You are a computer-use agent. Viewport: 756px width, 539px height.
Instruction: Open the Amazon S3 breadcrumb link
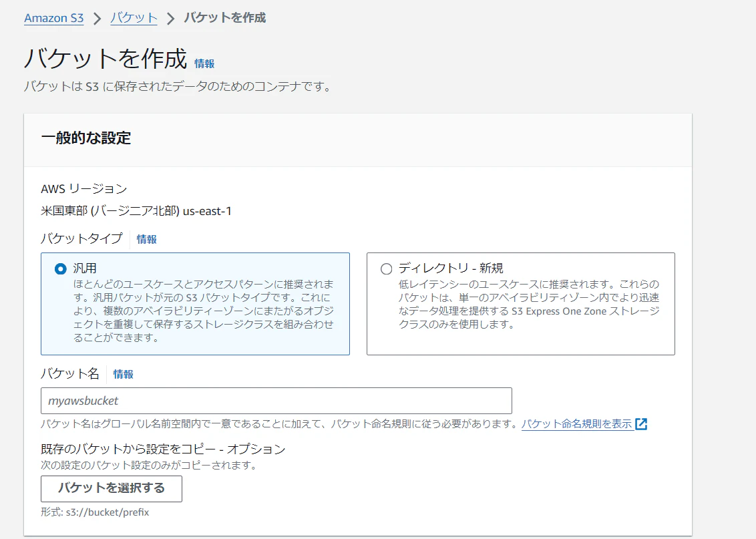(x=54, y=18)
